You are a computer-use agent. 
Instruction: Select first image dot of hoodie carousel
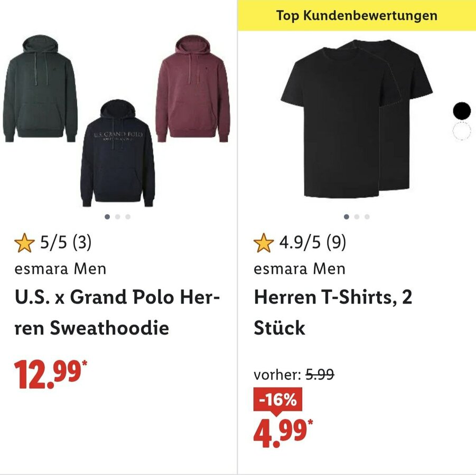tap(107, 216)
